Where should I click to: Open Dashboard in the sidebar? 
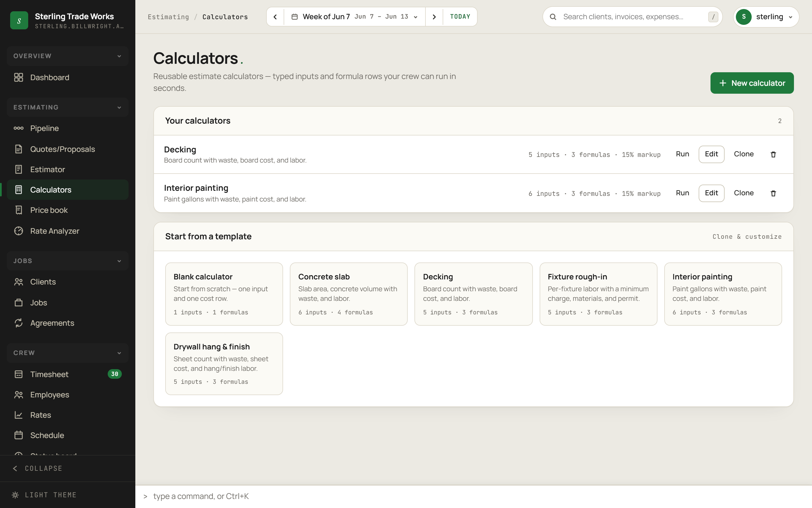(68, 78)
